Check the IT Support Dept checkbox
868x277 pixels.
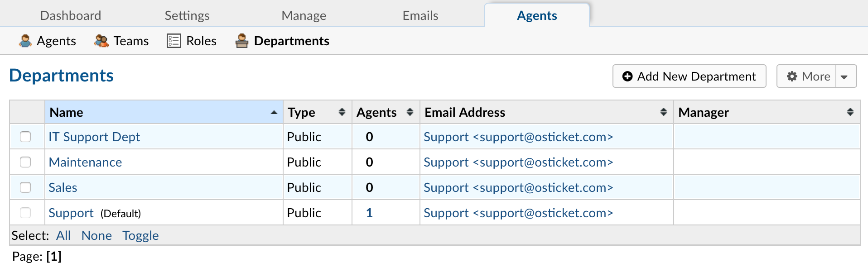(26, 137)
